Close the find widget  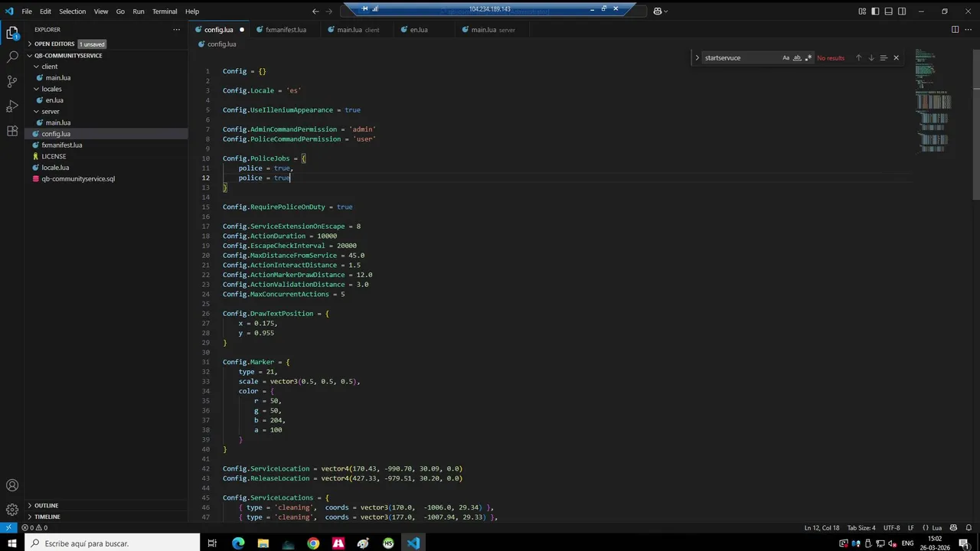tap(896, 58)
